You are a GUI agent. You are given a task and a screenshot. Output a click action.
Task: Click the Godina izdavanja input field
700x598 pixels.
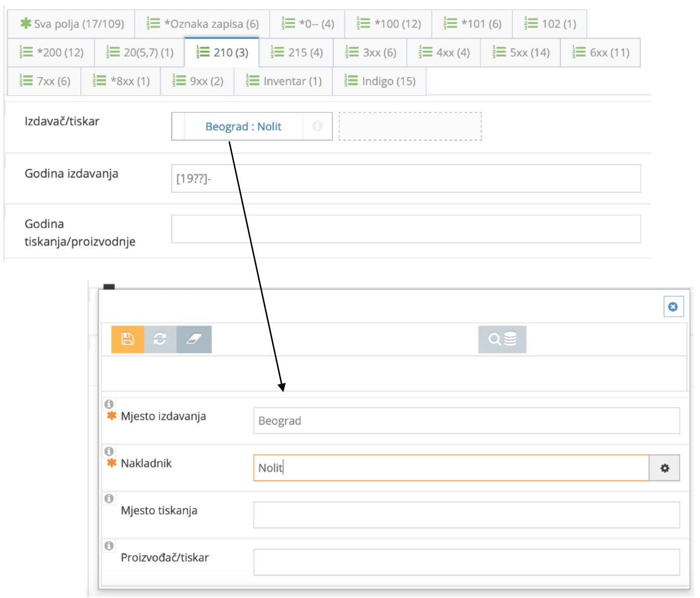click(x=405, y=179)
